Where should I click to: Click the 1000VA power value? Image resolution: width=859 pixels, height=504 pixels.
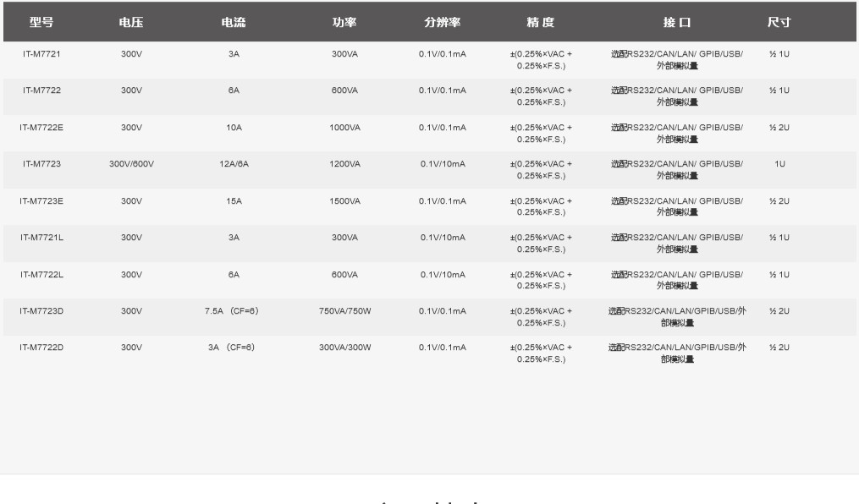coord(344,128)
